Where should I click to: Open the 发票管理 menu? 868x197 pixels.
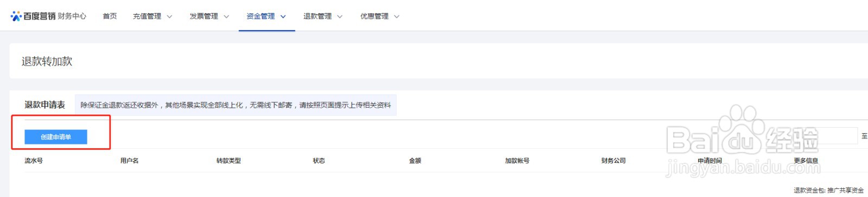coord(204,16)
